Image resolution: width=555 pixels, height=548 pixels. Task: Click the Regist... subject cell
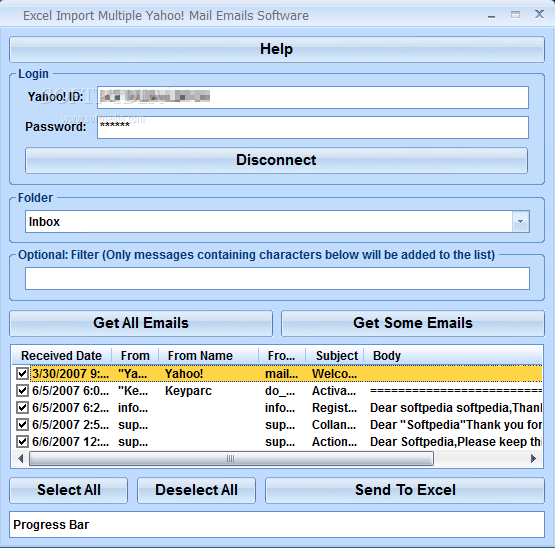point(334,408)
